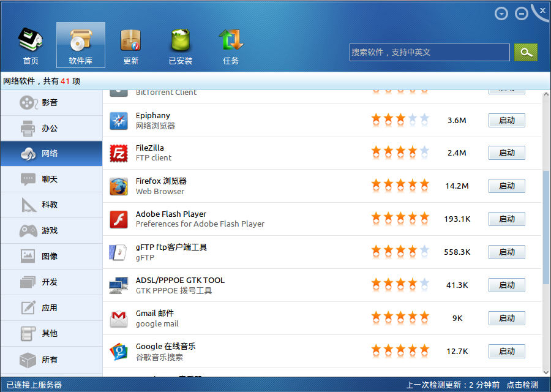Select the 其他 other category

[51, 333]
